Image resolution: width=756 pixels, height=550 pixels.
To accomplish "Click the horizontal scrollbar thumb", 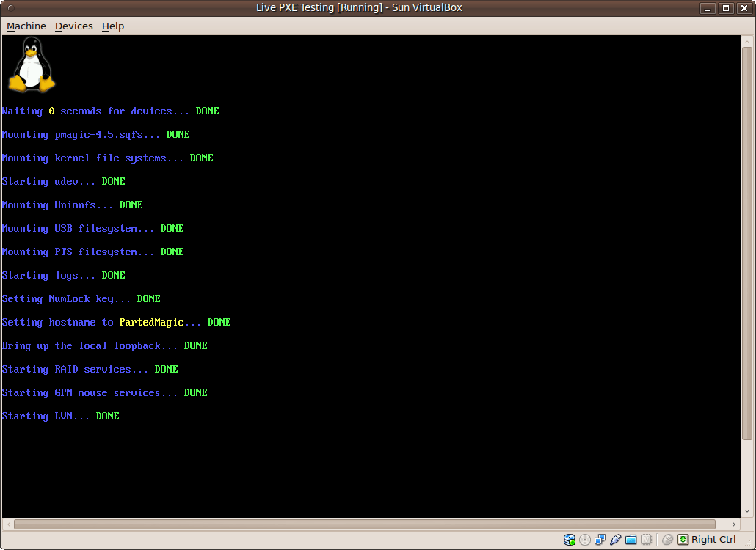I will coord(364,524).
